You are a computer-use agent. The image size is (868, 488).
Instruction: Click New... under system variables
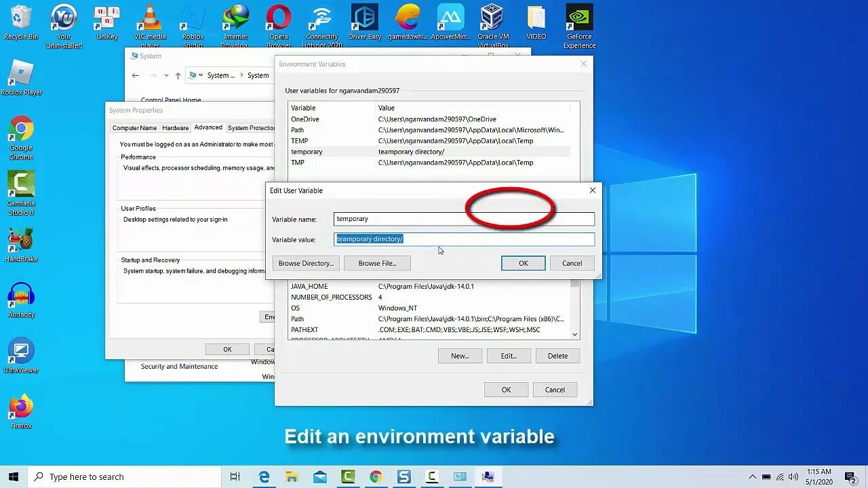point(460,356)
